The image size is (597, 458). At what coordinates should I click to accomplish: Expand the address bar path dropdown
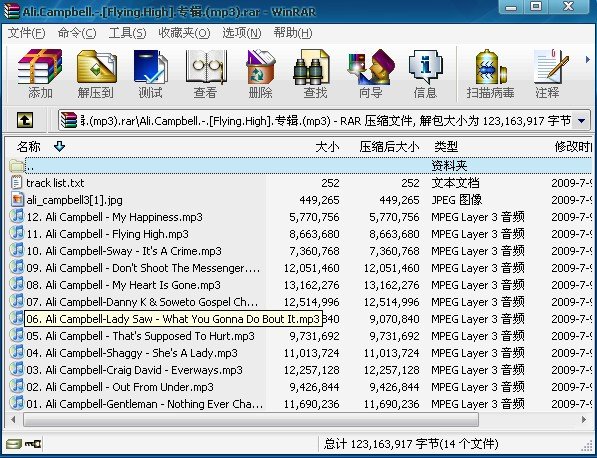(x=581, y=121)
